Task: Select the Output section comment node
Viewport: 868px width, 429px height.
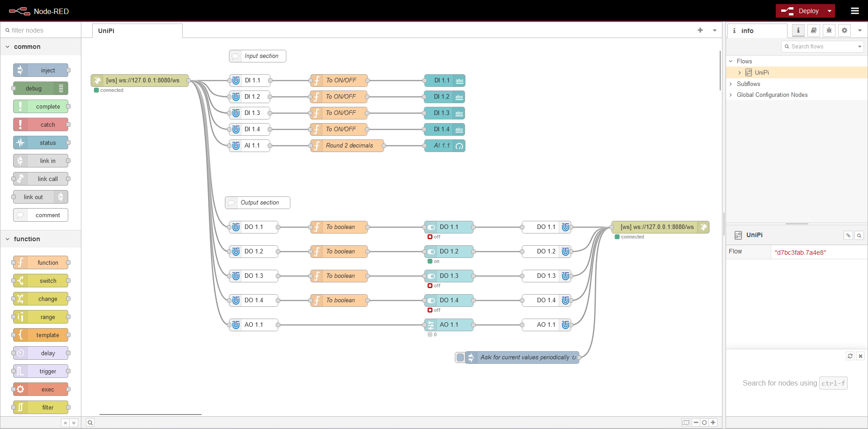Action: [x=258, y=203]
